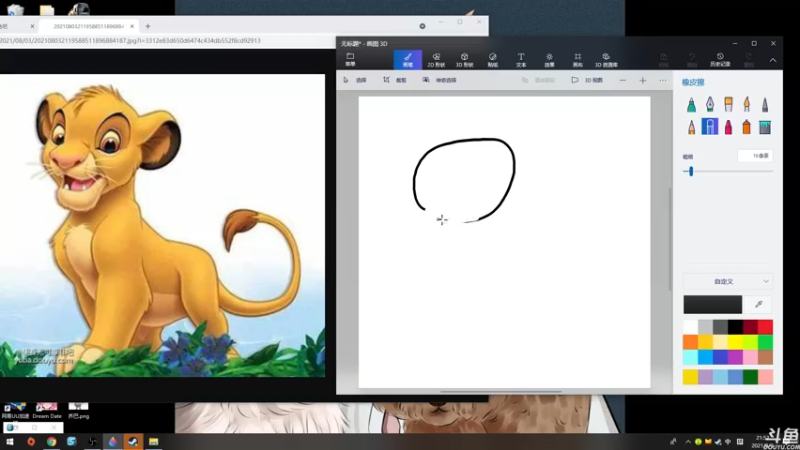Image resolution: width=800 pixels, height=450 pixels.
Task: Toggle the 3D view flag button
Action: (587, 80)
